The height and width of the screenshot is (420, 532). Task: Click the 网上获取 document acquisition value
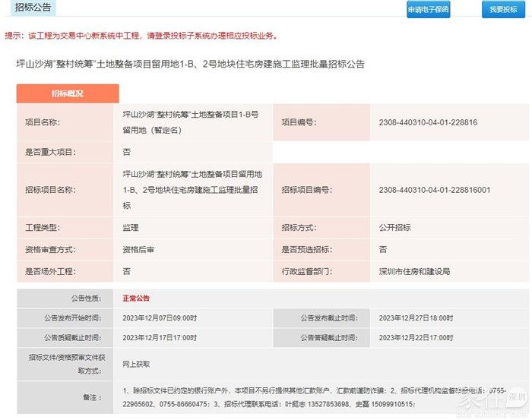[136, 364]
